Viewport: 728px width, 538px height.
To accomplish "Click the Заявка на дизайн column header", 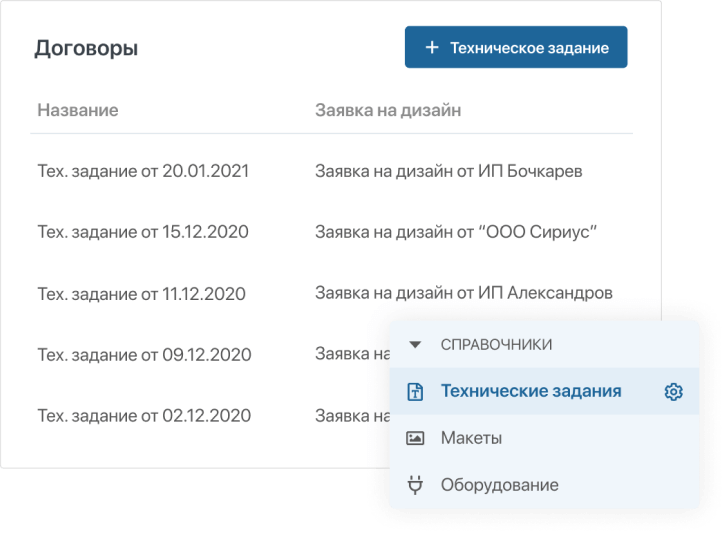I will point(388,110).
